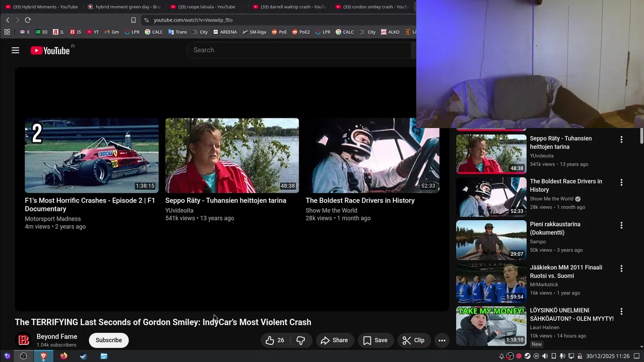Open the Trans translate bookmark
The height and width of the screenshot is (362, 644).
tap(178, 32)
